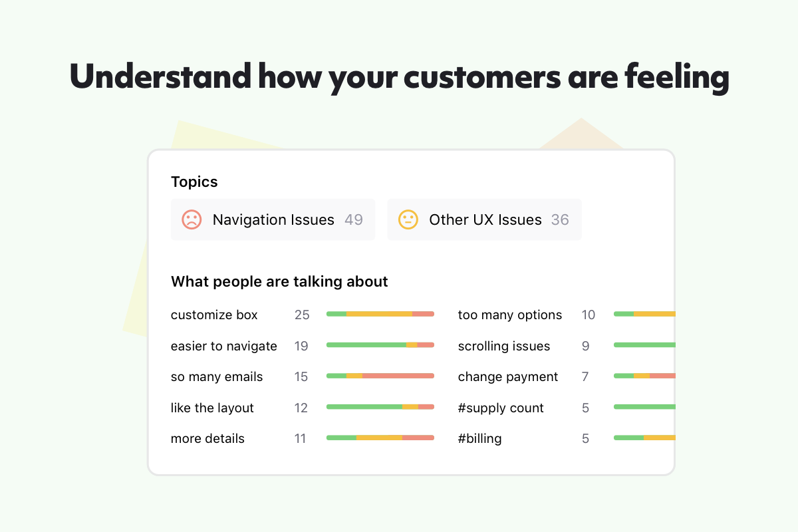Click the sentiment bar for easier to navigate
Screen dimensions: 798x532
[x=380, y=345]
